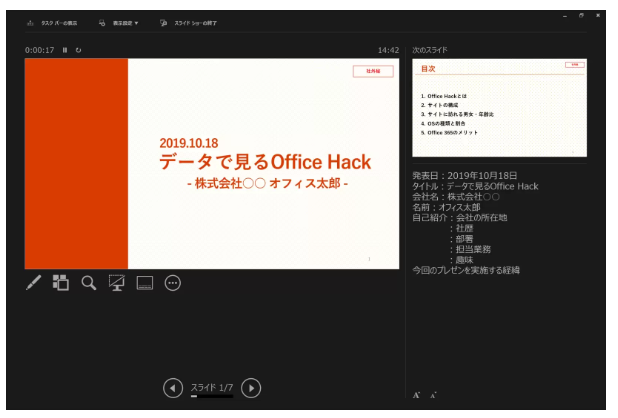Toggle subtitles icon below the slide
The width and height of the screenshot is (618, 418).
[x=144, y=283]
